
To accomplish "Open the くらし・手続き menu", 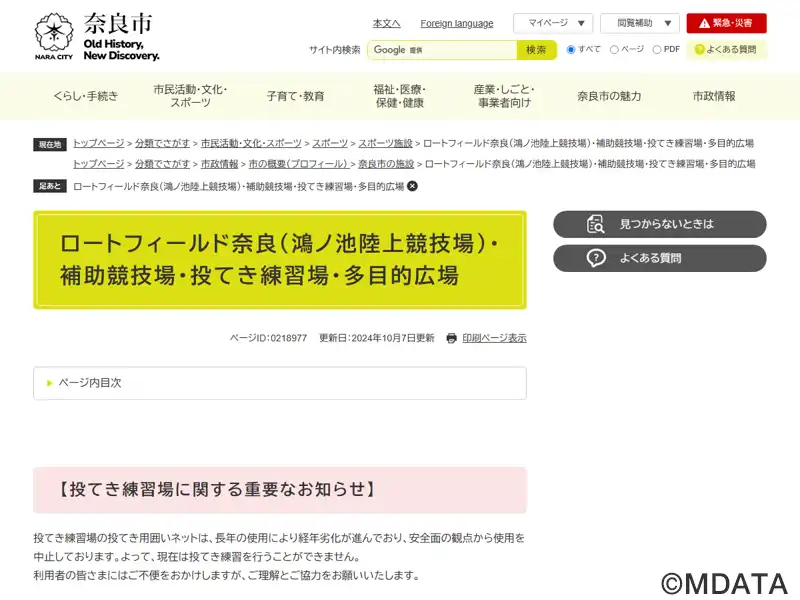I will (x=86, y=96).
